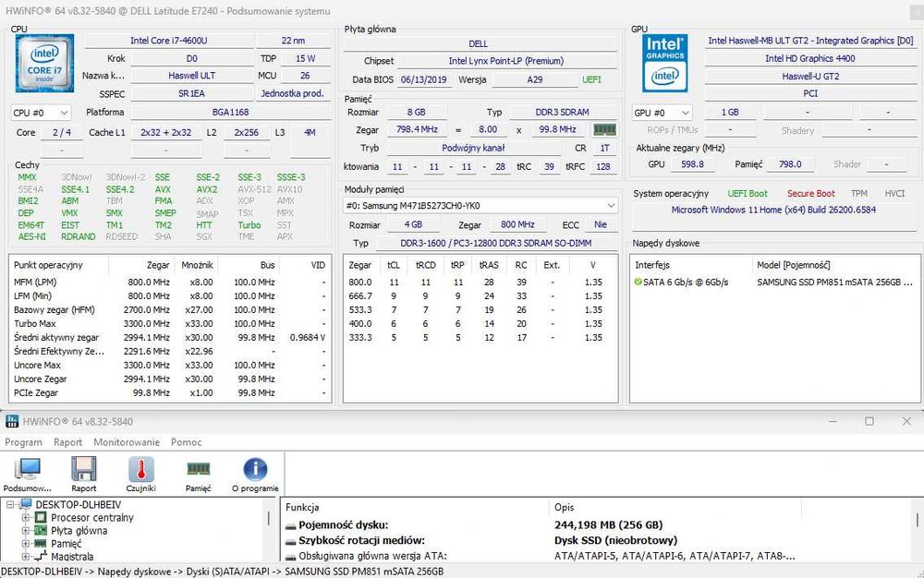Click the Turbo Max operating point row
Image resolution: width=924 pixels, height=578 pixels.
[170, 324]
